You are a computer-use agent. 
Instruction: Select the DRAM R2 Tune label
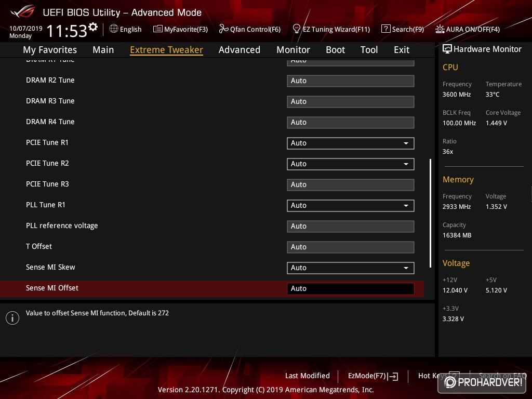(50, 80)
